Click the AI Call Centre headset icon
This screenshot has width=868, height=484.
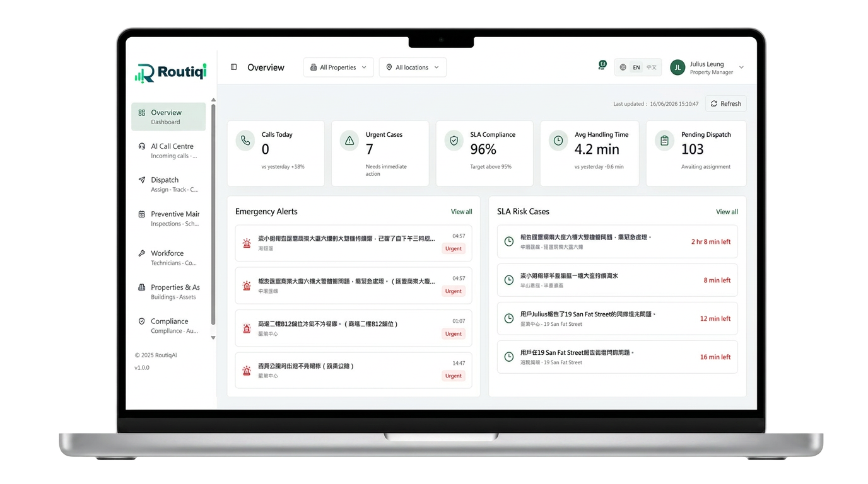[x=142, y=146]
